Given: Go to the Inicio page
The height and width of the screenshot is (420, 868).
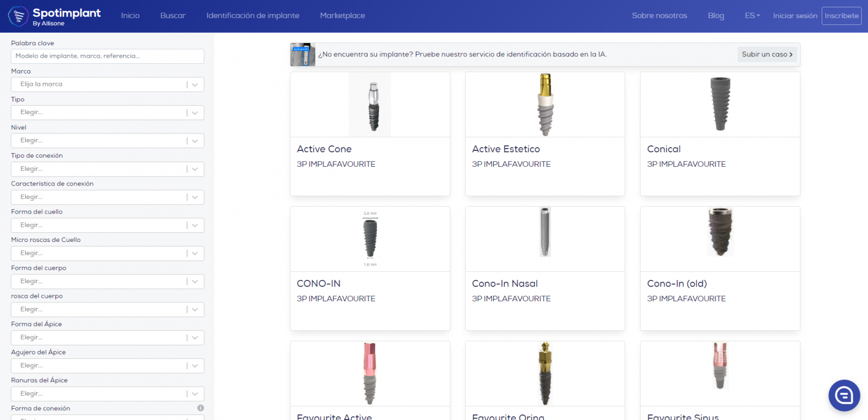Looking at the screenshot, I should point(130,16).
